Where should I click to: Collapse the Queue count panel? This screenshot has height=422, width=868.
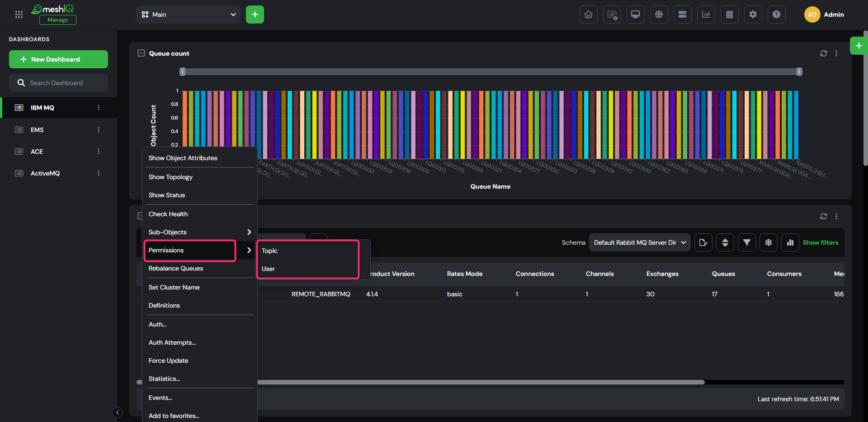141,53
